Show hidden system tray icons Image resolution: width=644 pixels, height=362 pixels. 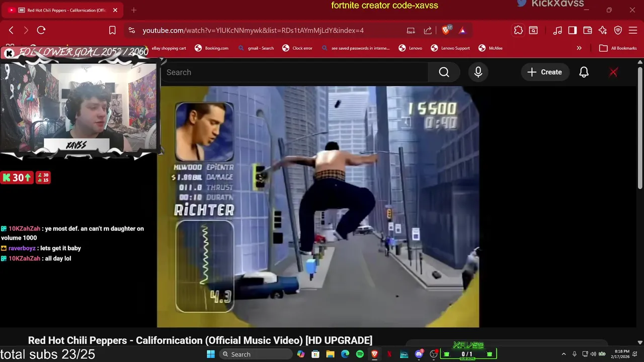563,354
